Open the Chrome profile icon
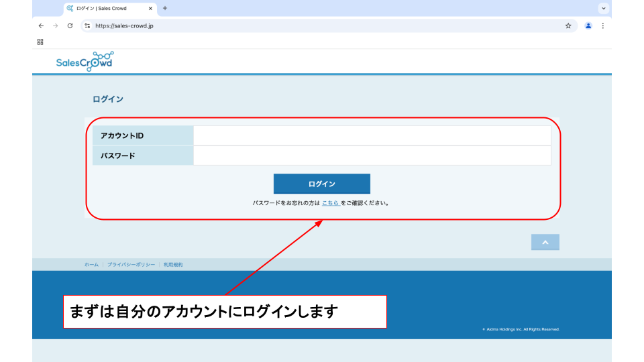Image resolution: width=644 pixels, height=362 pixels. [588, 26]
